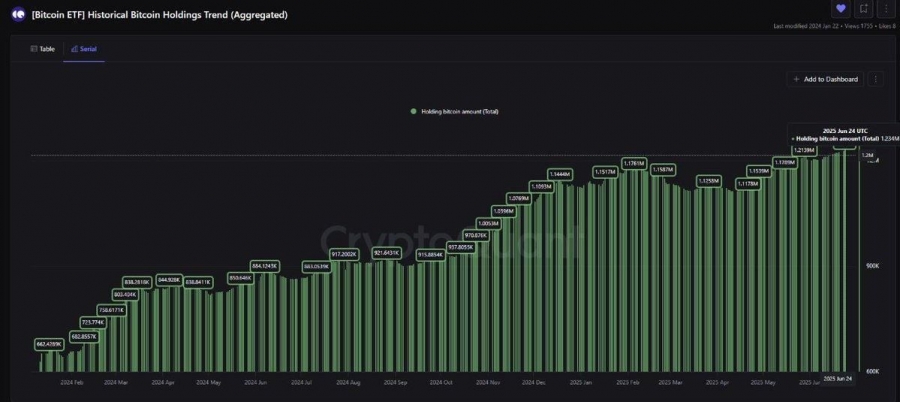
Task: Click the 1.1761M data label
Action: pyautogui.click(x=634, y=164)
